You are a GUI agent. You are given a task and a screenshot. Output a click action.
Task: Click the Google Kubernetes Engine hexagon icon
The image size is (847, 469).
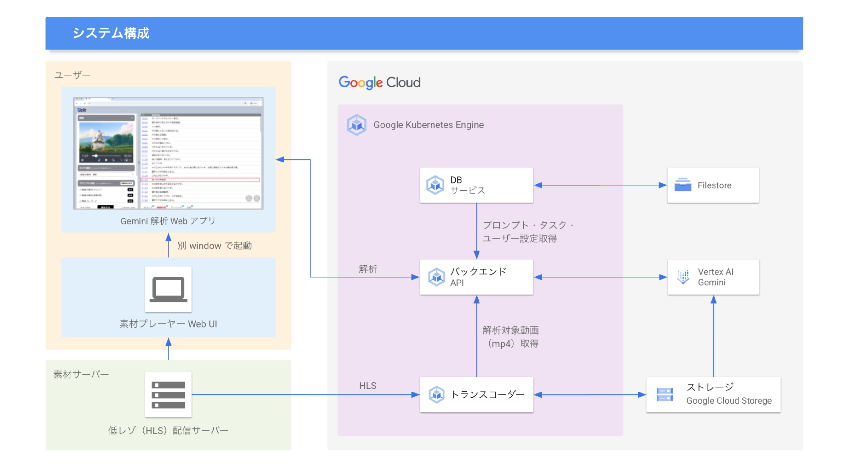(x=357, y=125)
